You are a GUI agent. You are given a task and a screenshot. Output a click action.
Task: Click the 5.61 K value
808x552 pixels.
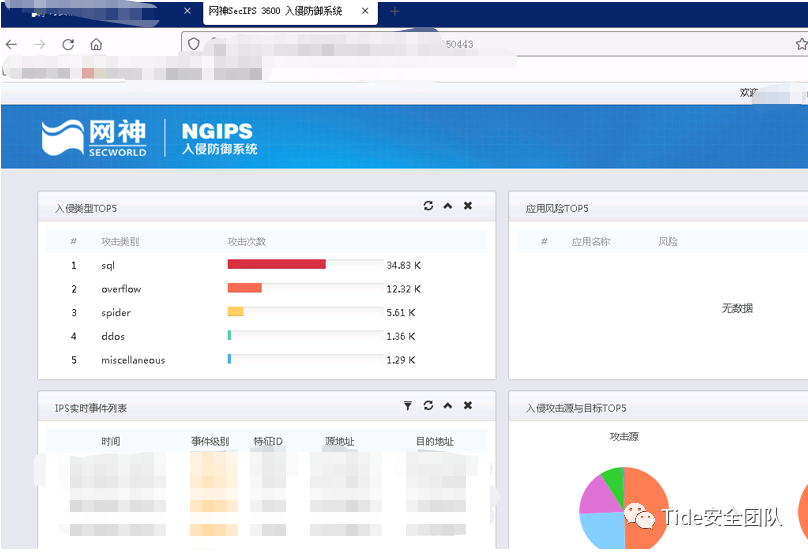click(401, 313)
